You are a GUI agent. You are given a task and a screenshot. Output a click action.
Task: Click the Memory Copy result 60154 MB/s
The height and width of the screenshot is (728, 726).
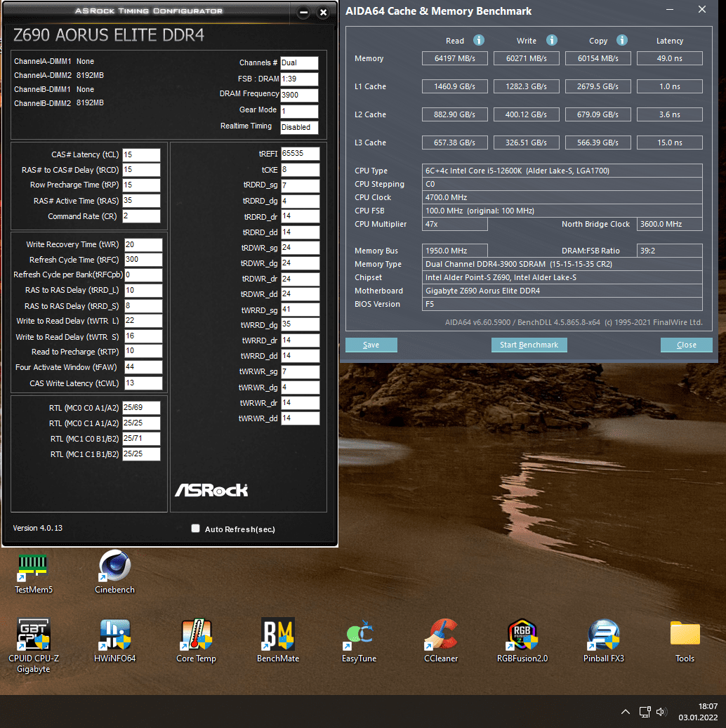coord(598,58)
